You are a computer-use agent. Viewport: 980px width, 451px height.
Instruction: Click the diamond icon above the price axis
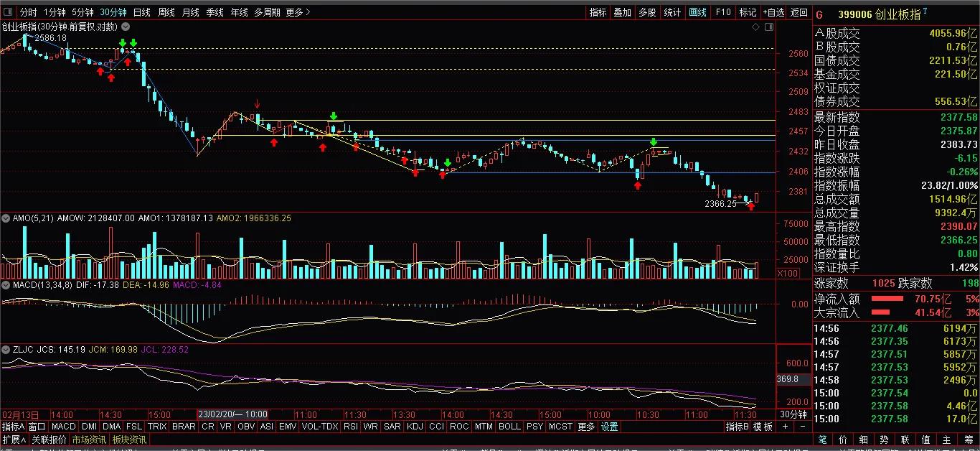(755, 27)
